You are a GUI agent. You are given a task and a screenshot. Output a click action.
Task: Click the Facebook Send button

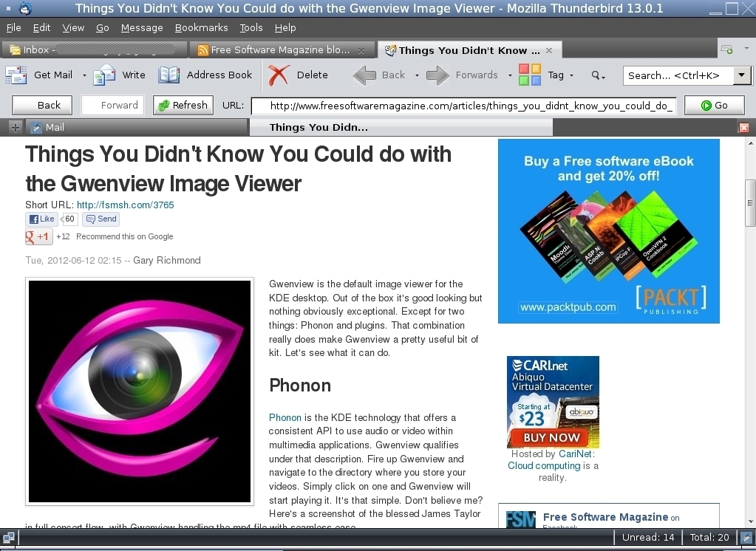click(101, 219)
